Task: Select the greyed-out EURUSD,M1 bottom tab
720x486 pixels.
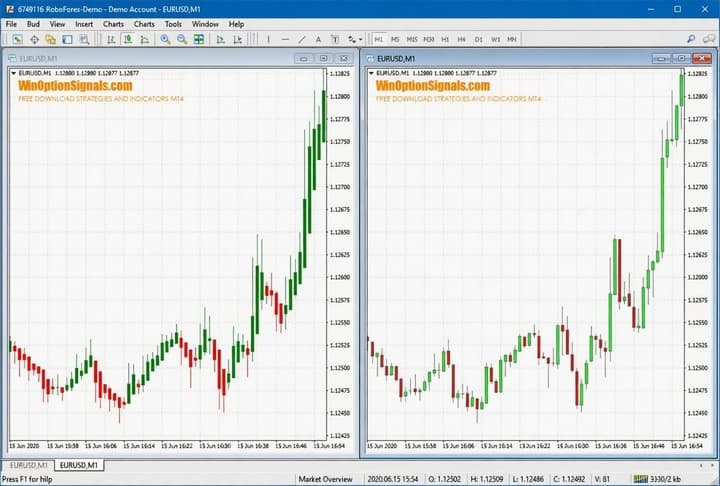Action: click(x=28, y=465)
